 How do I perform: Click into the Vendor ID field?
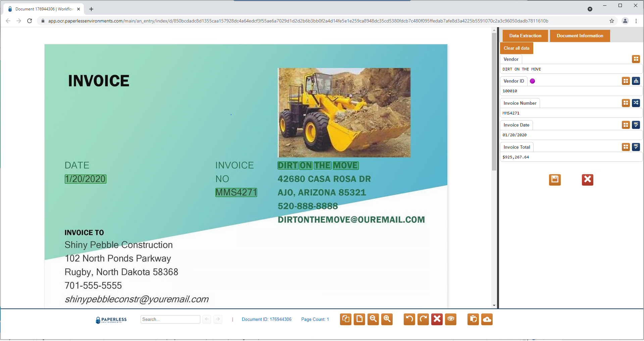click(571, 91)
